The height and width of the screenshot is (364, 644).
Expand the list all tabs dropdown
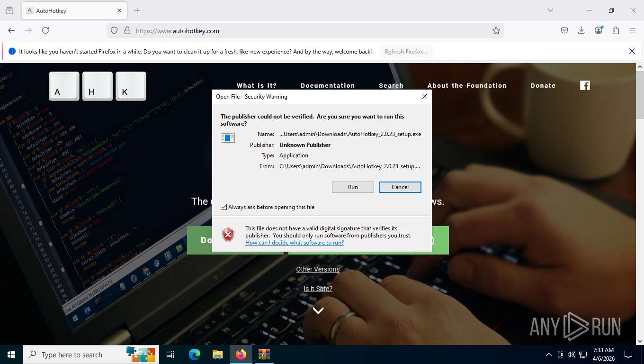pos(550,10)
